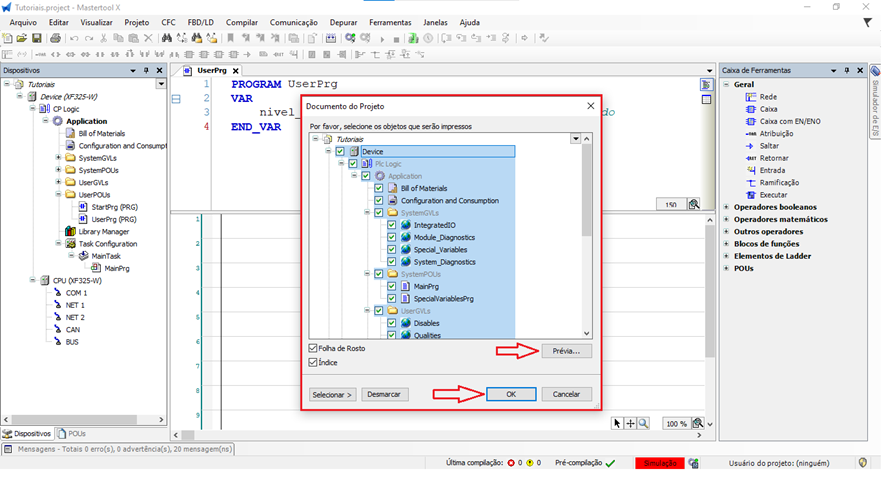Image resolution: width=886 pixels, height=480 pixels.
Task: Open the Selecionar dropdown button
Action: (x=332, y=394)
